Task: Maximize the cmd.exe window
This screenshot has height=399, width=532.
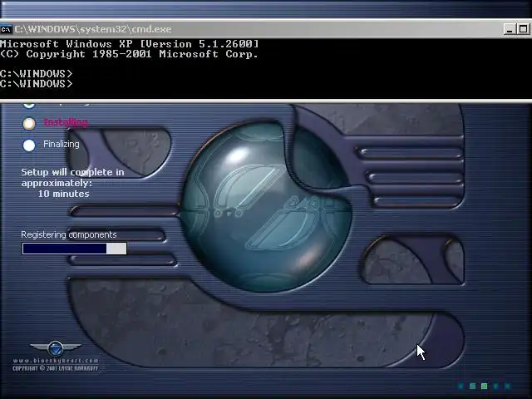Action: 523,29
